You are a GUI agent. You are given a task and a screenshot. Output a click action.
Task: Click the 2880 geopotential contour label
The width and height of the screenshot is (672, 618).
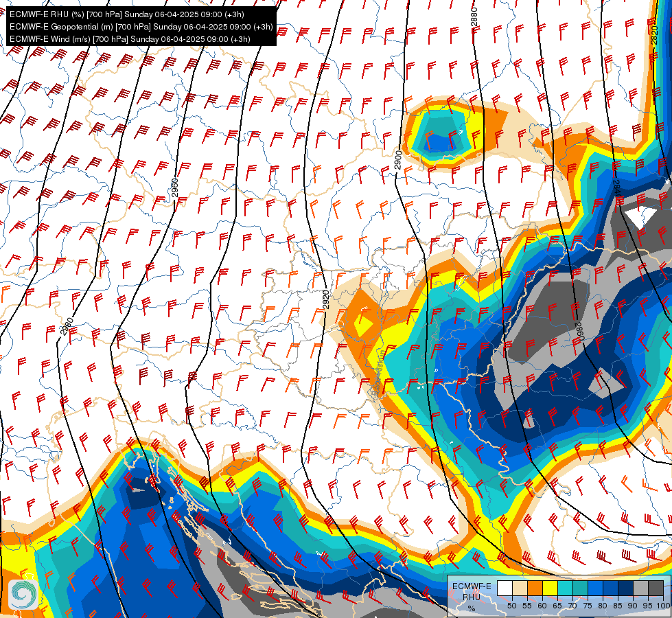coord(474,17)
